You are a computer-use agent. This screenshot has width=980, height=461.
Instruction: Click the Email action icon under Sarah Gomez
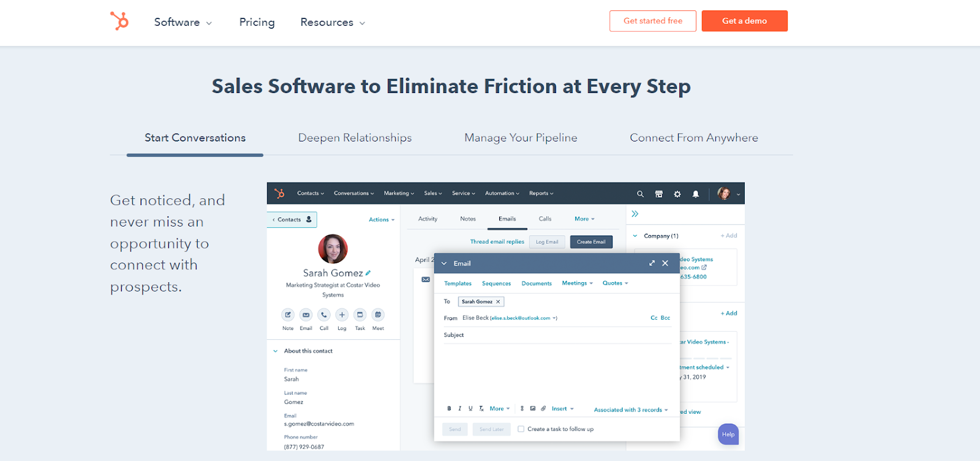(306, 315)
